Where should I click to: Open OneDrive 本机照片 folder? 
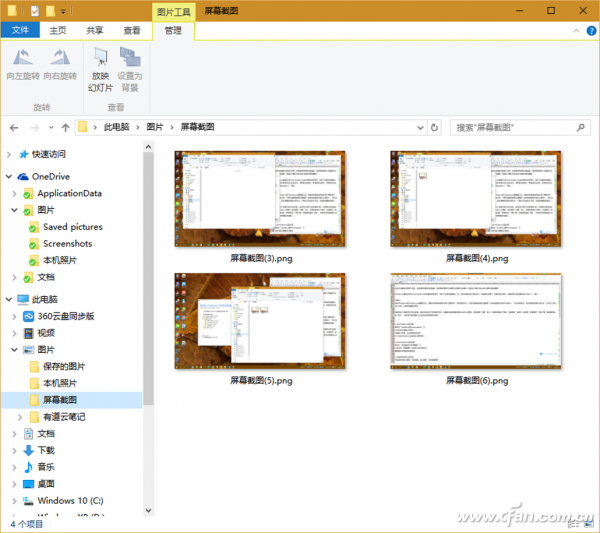tap(60, 261)
